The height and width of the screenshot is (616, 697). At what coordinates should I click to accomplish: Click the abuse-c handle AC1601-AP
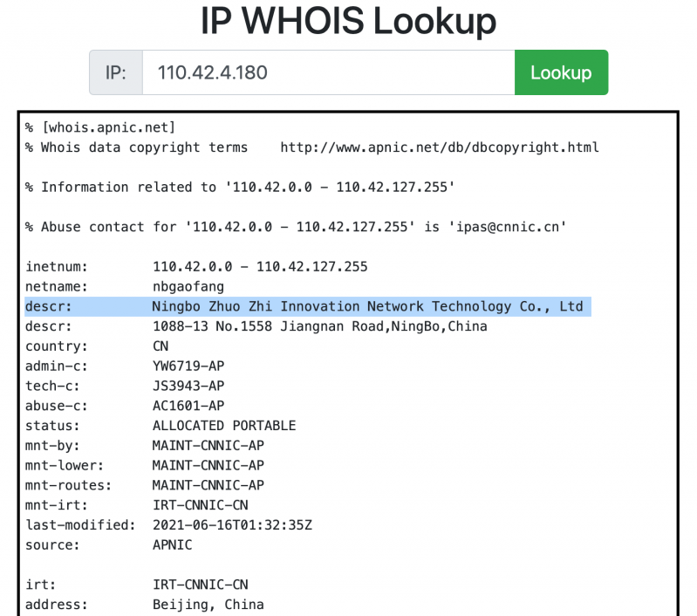188,406
